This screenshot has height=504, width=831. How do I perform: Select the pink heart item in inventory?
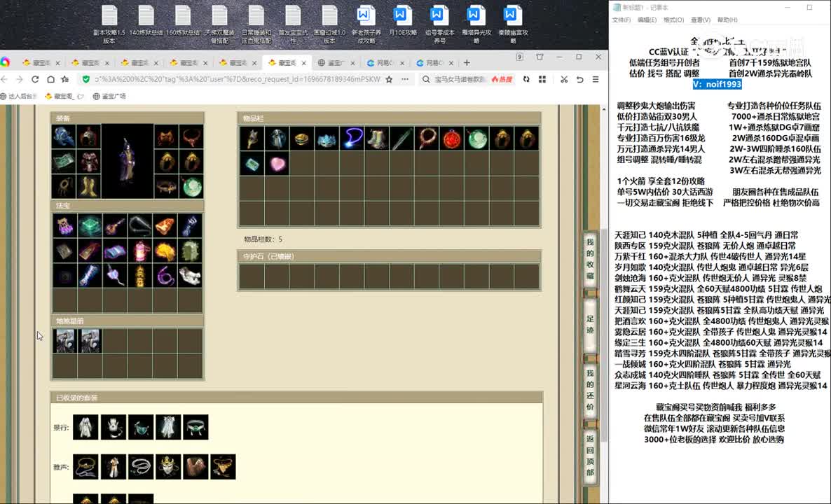click(x=277, y=164)
